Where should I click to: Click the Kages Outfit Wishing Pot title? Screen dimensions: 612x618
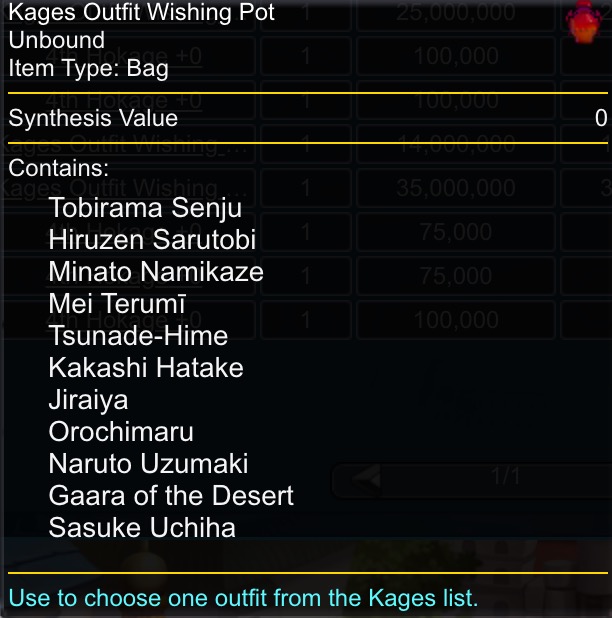(141, 14)
